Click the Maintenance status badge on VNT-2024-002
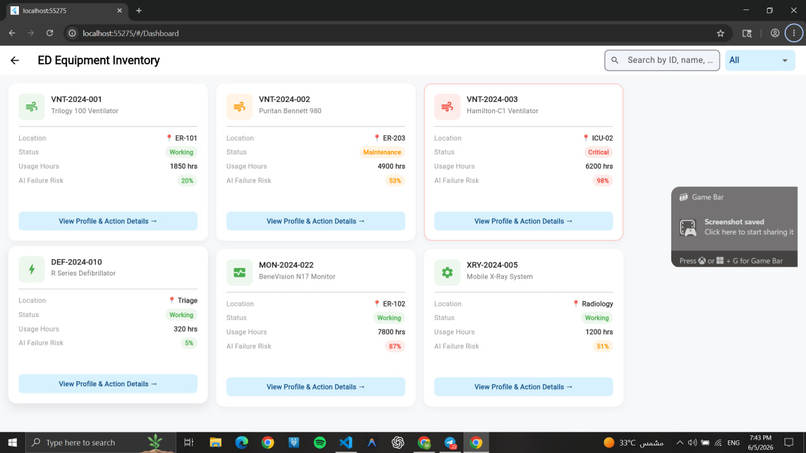This screenshot has width=806, height=453. 382,152
